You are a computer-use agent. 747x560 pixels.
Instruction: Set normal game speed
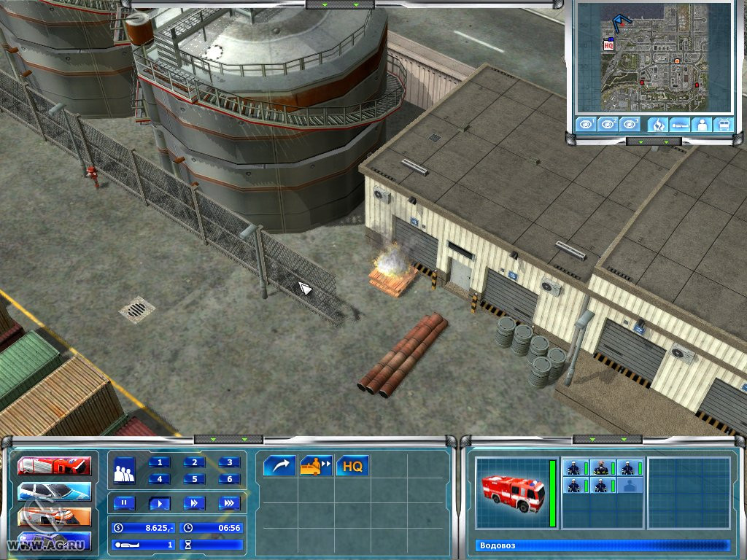coord(160,503)
